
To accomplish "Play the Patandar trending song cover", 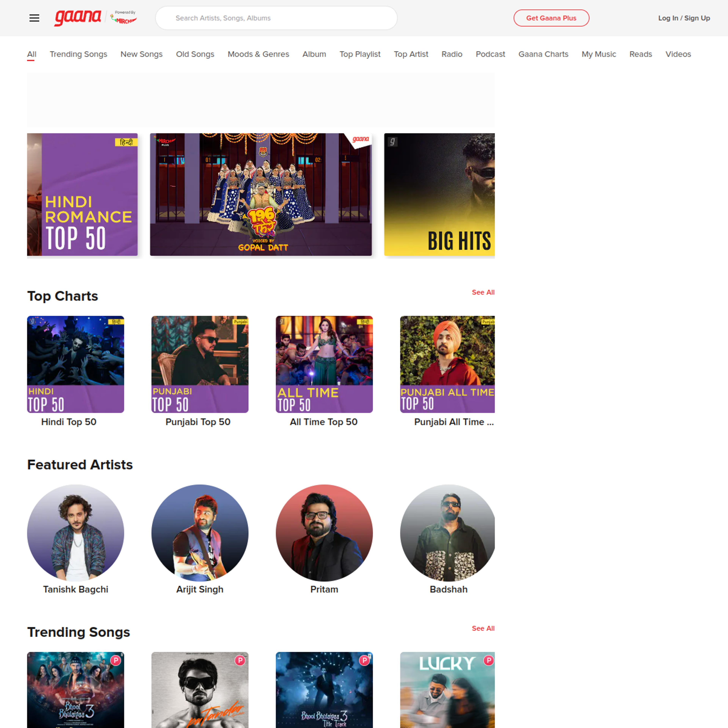I will pos(200,690).
